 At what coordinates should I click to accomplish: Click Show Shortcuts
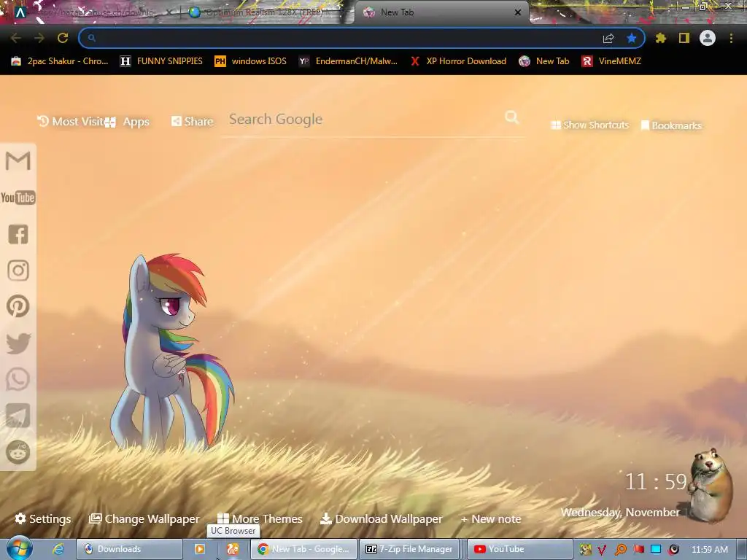[x=589, y=125]
